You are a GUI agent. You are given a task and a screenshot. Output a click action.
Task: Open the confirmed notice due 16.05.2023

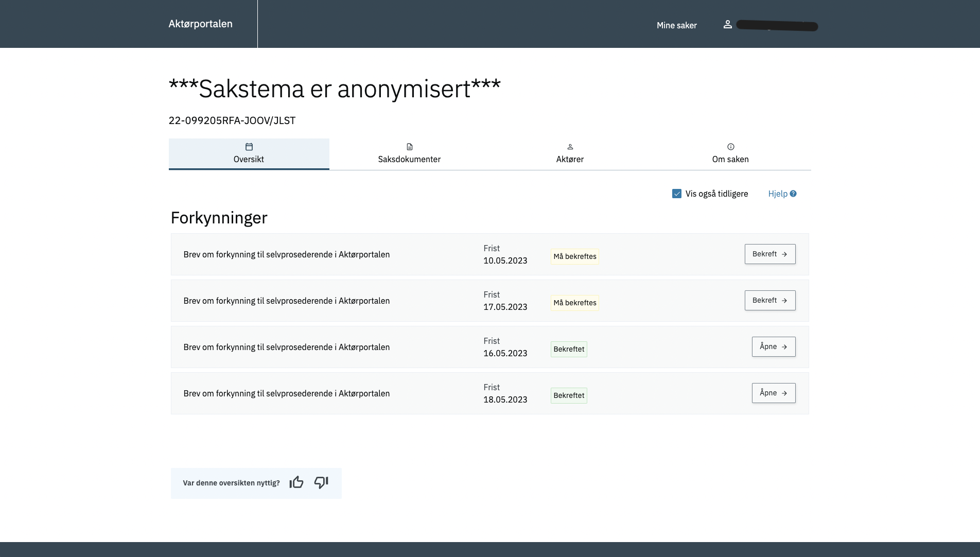tap(774, 346)
